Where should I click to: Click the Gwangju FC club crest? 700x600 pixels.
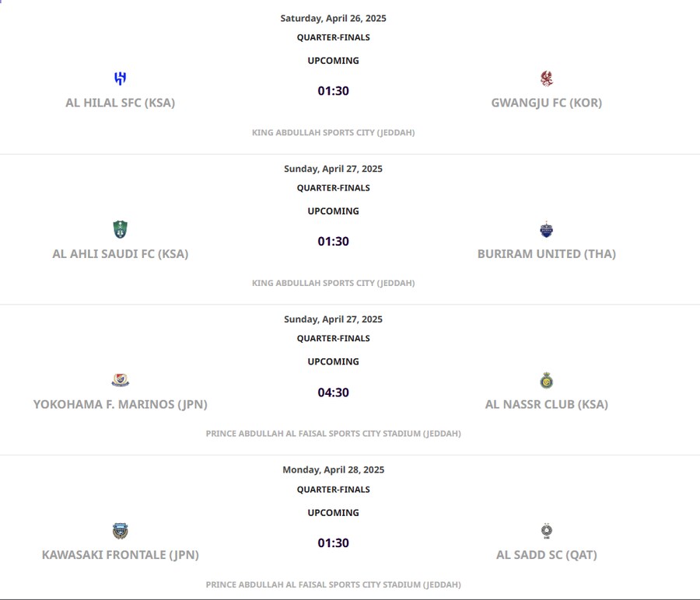[x=547, y=78]
